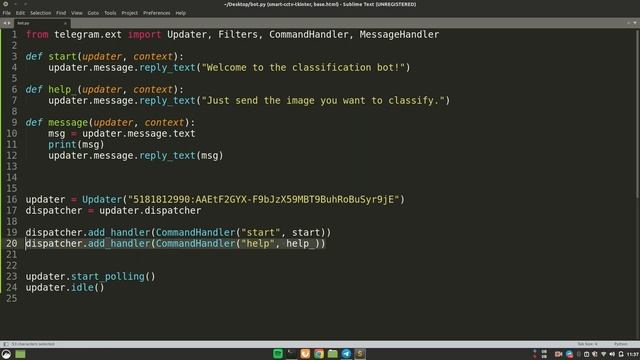
Task: Open the Selection menu
Action: pos(40,13)
